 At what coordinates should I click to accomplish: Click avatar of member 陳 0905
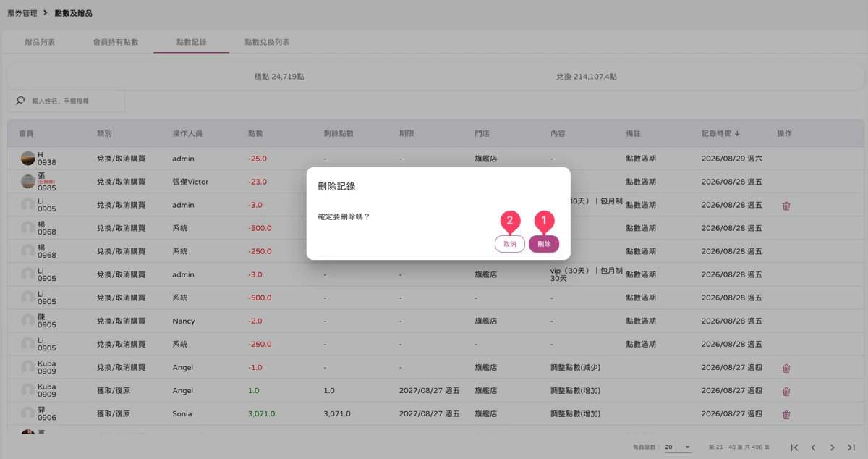(27, 321)
